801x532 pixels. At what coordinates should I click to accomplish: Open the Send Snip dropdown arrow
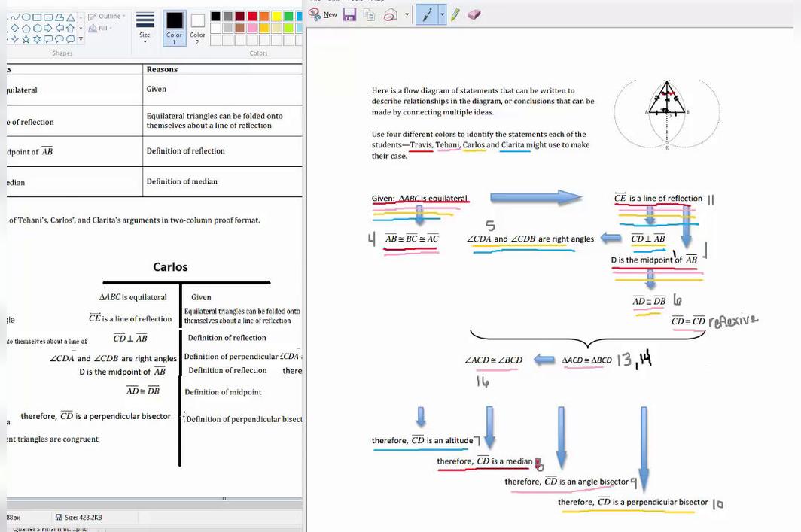click(x=407, y=14)
